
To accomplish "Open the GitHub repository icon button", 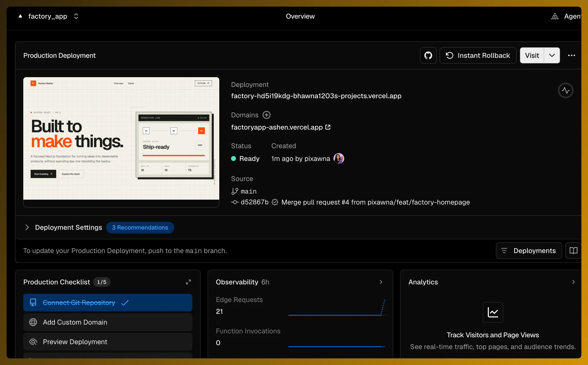I will pos(428,55).
